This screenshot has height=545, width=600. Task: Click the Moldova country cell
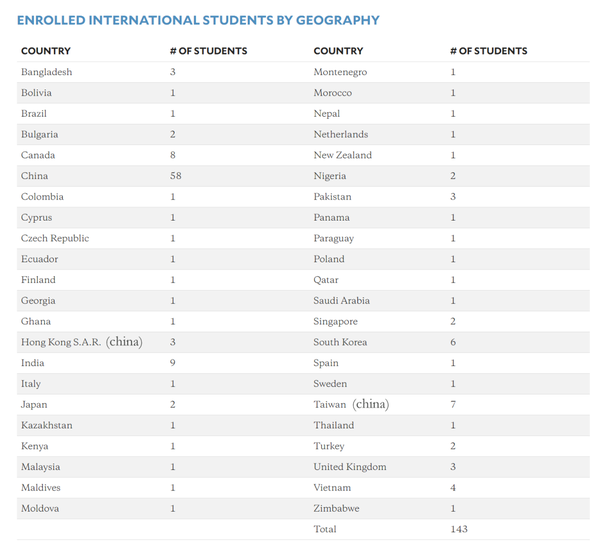pyautogui.click(x=40, y=508)
